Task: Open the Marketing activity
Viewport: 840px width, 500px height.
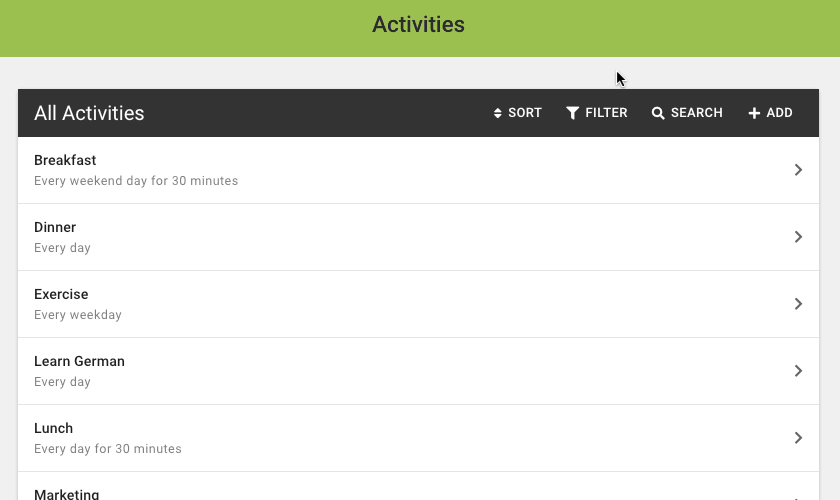Action: 67,494
